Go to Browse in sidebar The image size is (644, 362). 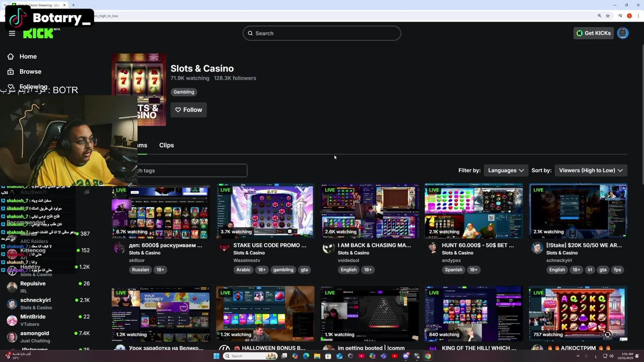(30, 71)
